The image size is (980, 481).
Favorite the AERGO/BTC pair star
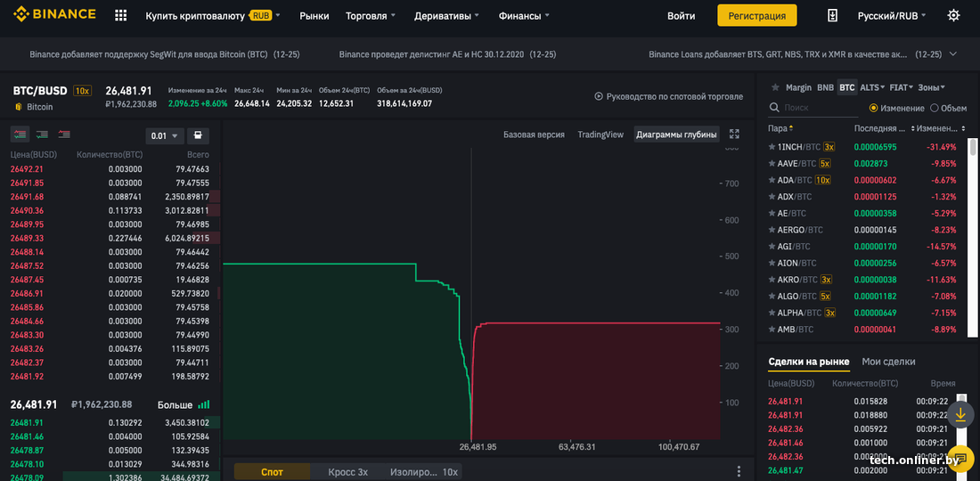(772, 230)
